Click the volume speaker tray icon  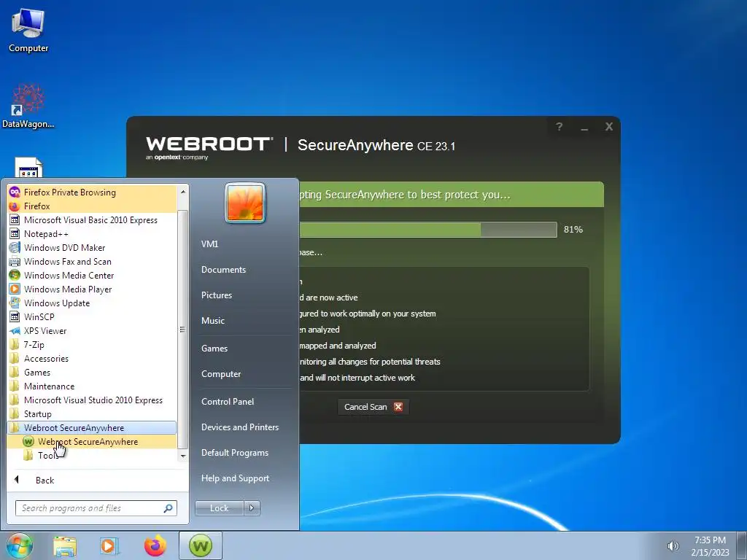tap(673, 546)
